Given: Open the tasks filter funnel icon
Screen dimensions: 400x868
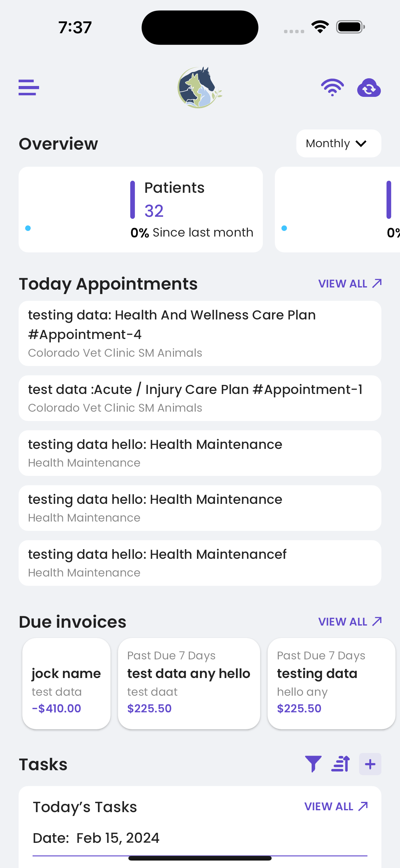Looking at the screenshot, I should point(313,764).
